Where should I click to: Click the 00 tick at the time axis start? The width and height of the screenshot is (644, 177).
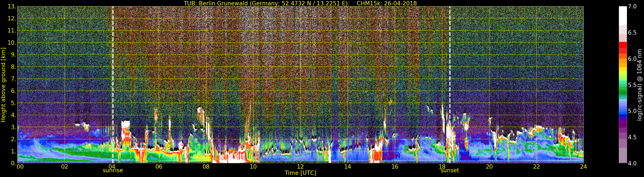[x=20, y=167]
